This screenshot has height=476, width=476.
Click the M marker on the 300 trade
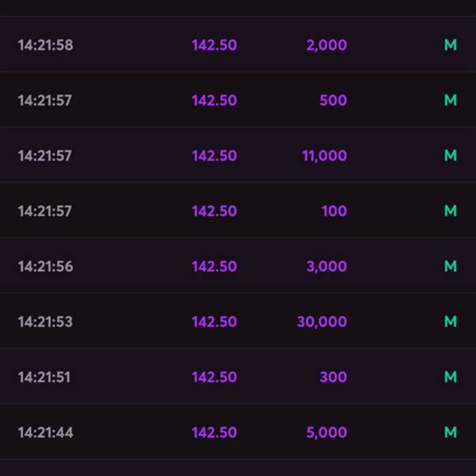451,377
